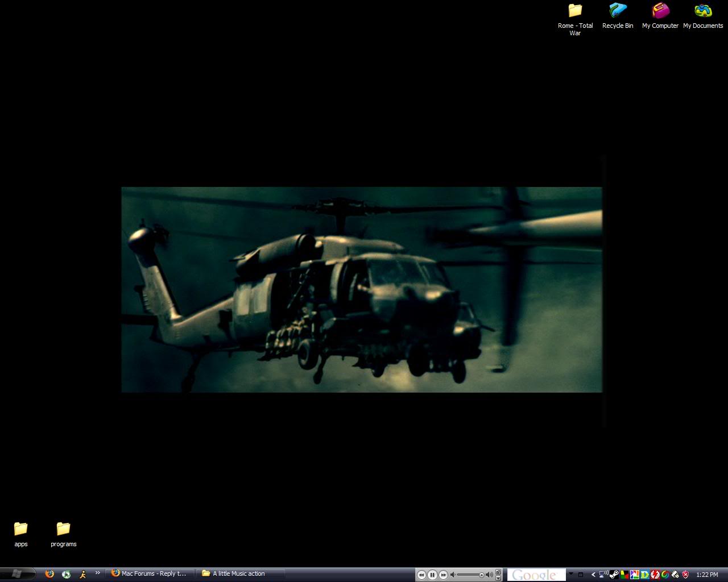Open the Windows Start button
This screenshot has height=582, width=728.
tap(17, 574)
